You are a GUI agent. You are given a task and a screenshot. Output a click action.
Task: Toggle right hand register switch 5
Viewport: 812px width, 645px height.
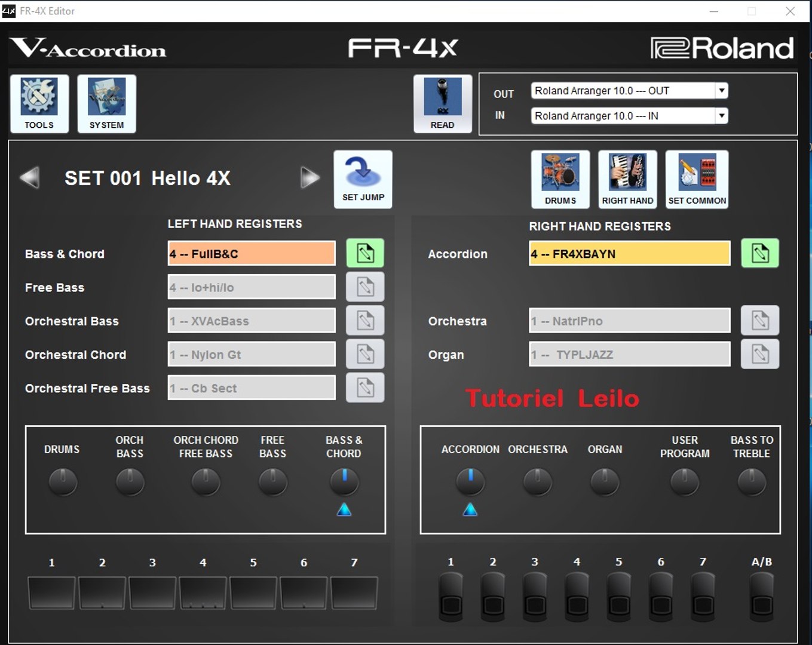click(619, 597)
